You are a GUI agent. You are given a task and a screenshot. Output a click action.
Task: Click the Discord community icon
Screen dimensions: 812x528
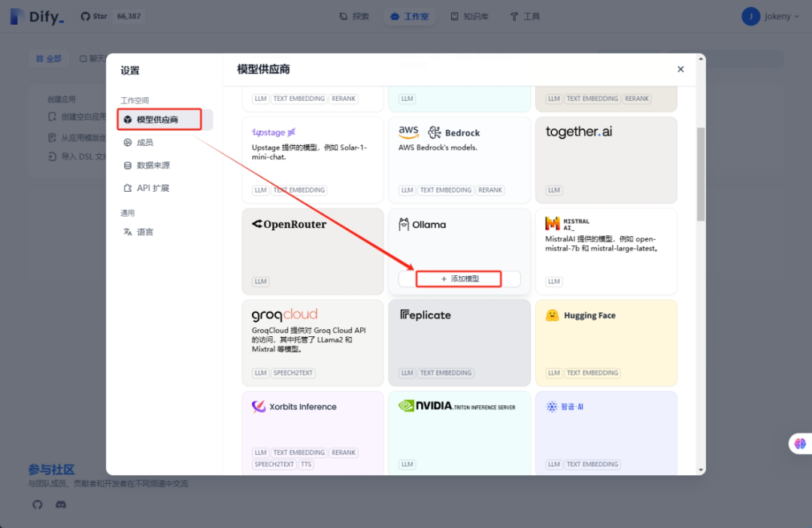61,505
